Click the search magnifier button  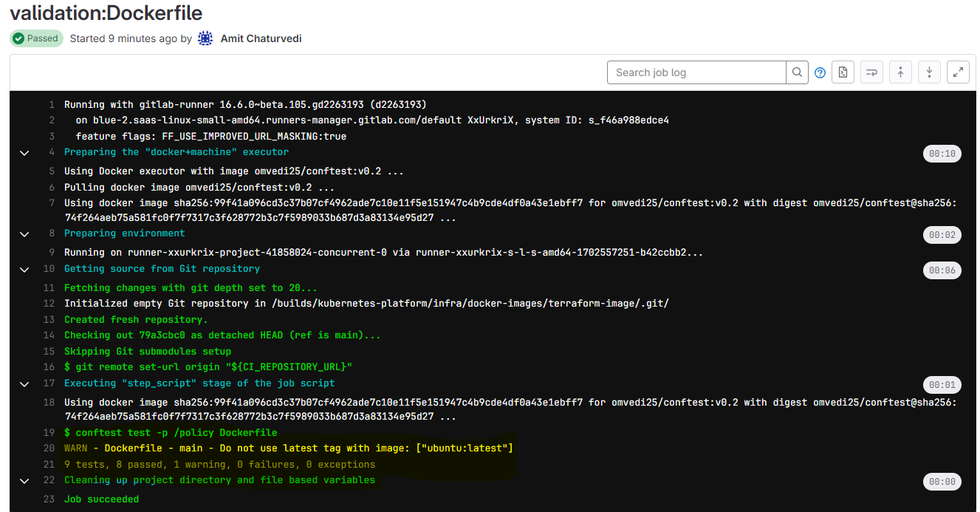pyautogui.click(x=797, y=72)
